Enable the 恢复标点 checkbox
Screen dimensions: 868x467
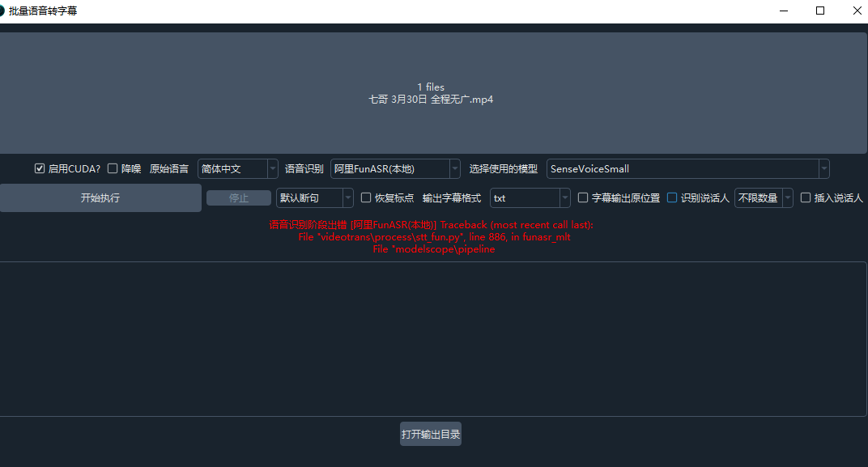click(366, 197)
